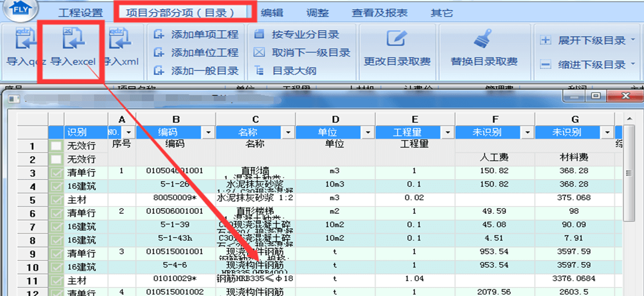
Task: Click 取消下一级目录 button
Action: click(302, 52)
